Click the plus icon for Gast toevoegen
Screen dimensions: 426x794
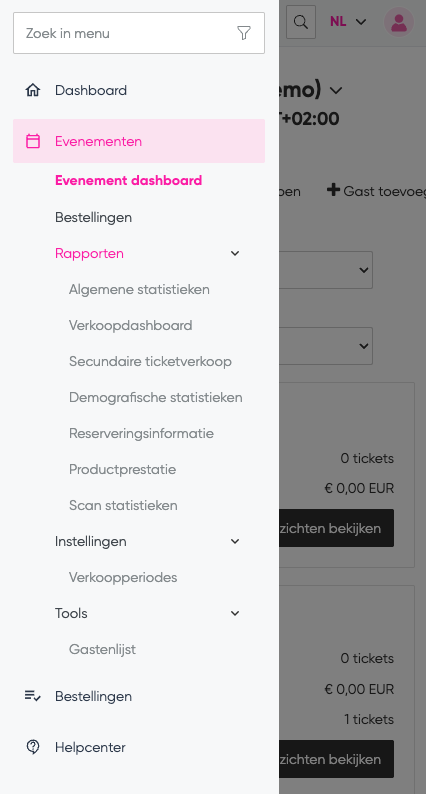tap(333, 190)
